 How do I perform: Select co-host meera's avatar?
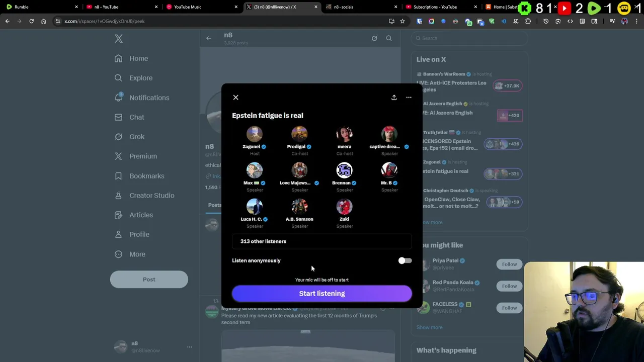(345, 134)
